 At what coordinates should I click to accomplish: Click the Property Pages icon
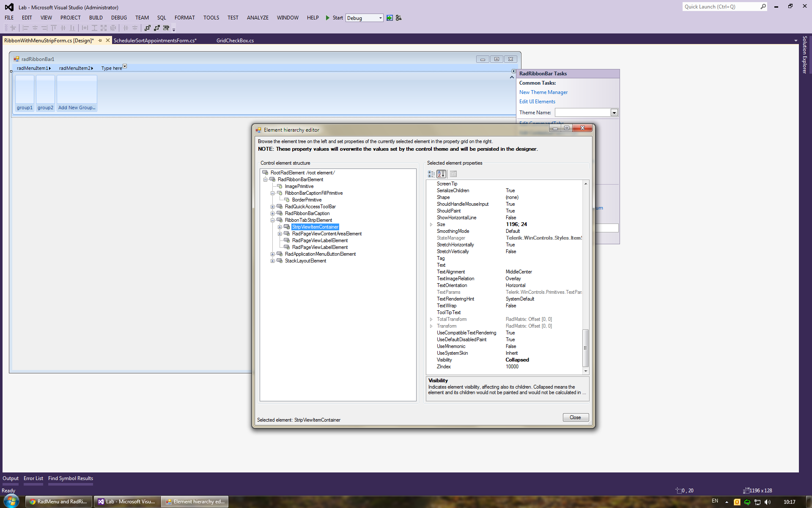[x=453, y=174]
